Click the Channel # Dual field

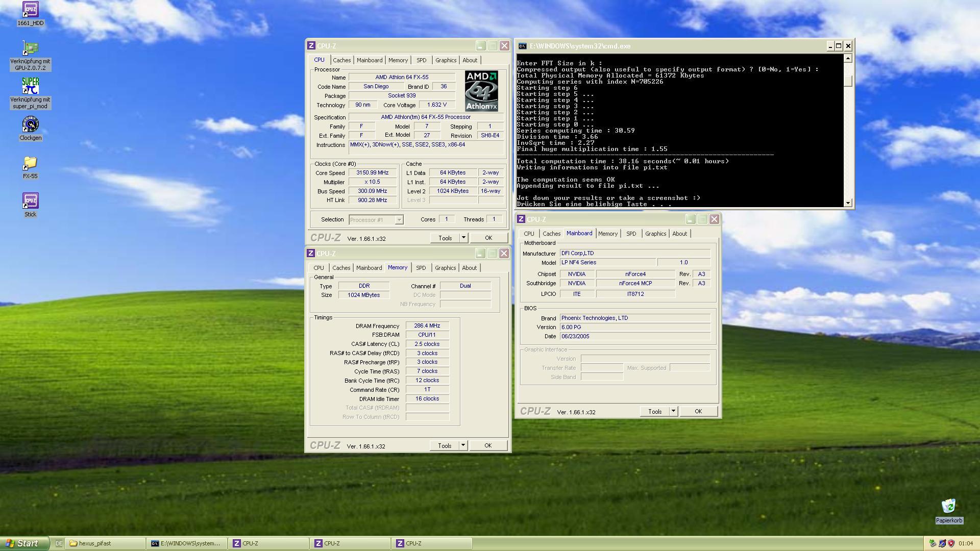pyautogui.click(x=465, y=286)
